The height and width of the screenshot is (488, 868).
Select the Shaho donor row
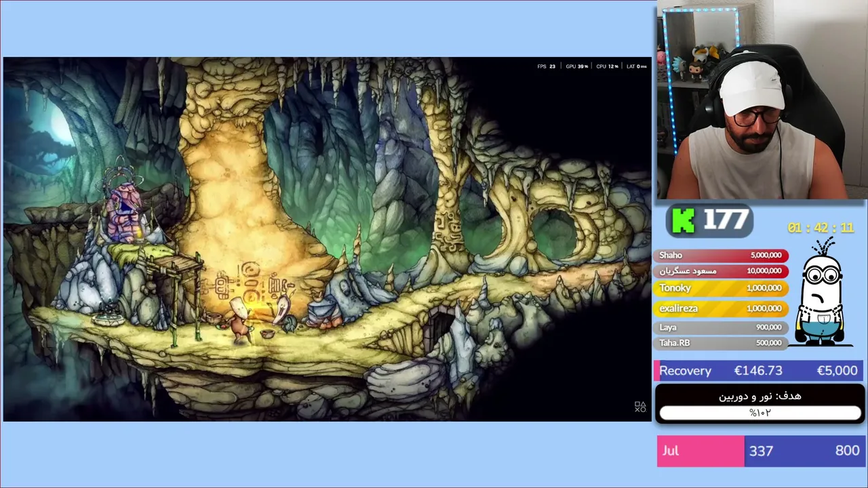point(721,255)
